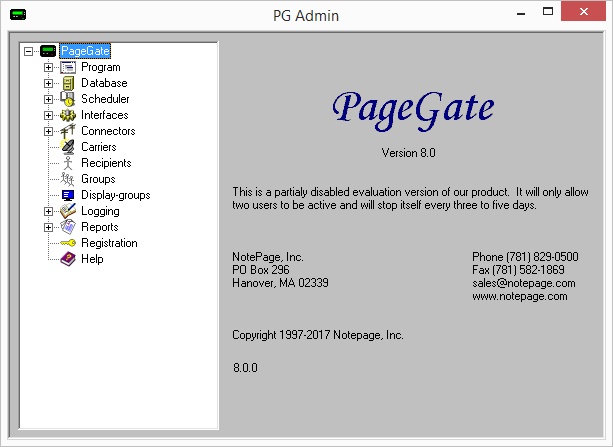Expand the Program tree node
Image resolution: width=613 pixels, height=447 pixels.
[x=48, y=67]
